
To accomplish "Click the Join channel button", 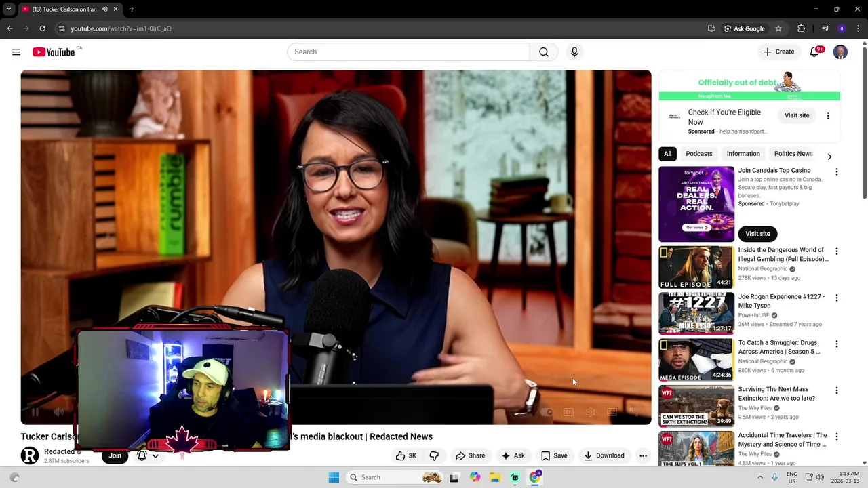I will click(x=115, y=455).
